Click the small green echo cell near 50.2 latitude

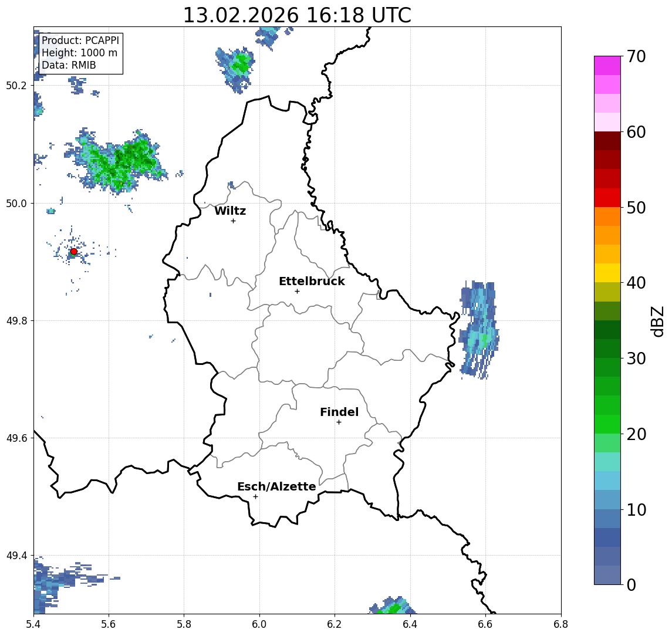(235, 69)
